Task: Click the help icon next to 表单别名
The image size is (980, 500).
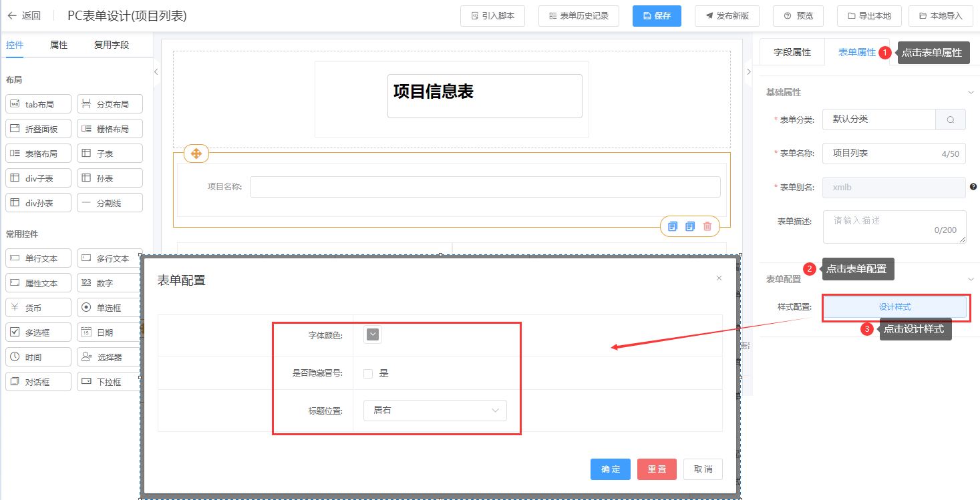Action: (973, 187)
